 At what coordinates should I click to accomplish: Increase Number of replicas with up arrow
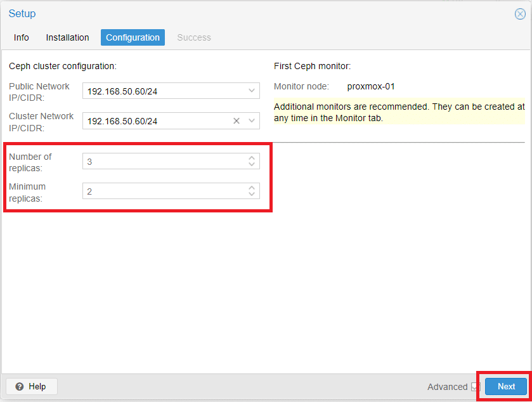[251, 158]
